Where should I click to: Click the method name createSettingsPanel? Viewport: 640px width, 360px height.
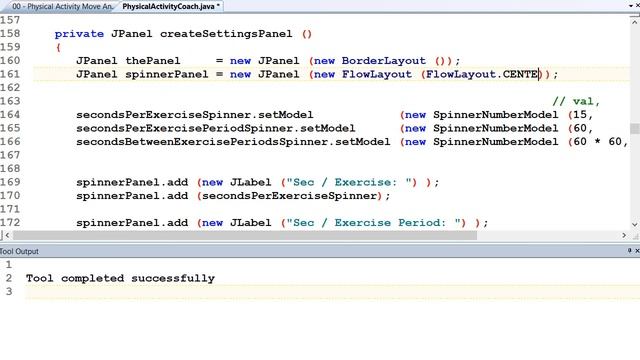226,34
